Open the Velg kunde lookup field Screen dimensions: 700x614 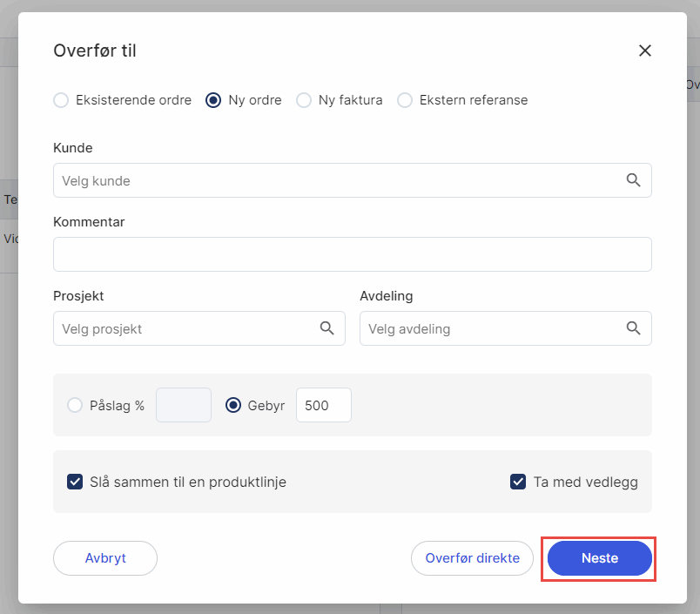(340, 180)
